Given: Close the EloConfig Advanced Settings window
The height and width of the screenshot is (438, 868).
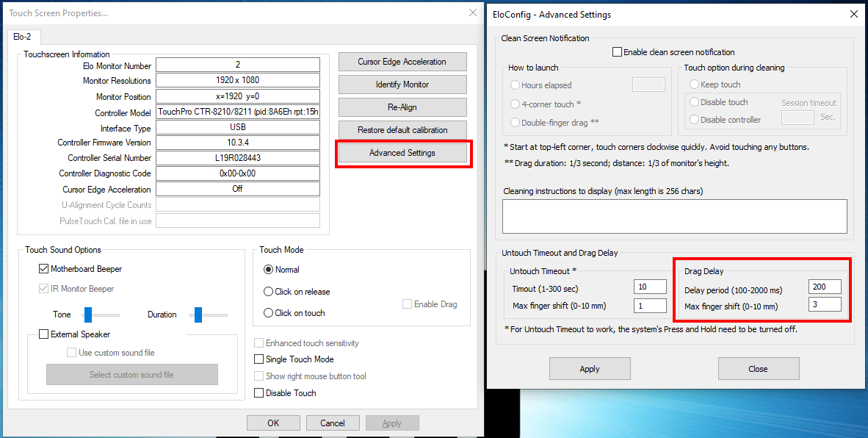Looking at the screenshot, I should point(854,15).
